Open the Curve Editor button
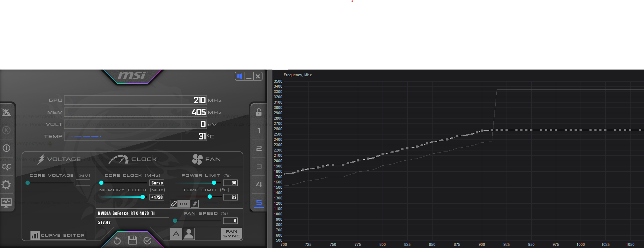 click(58, 235)
